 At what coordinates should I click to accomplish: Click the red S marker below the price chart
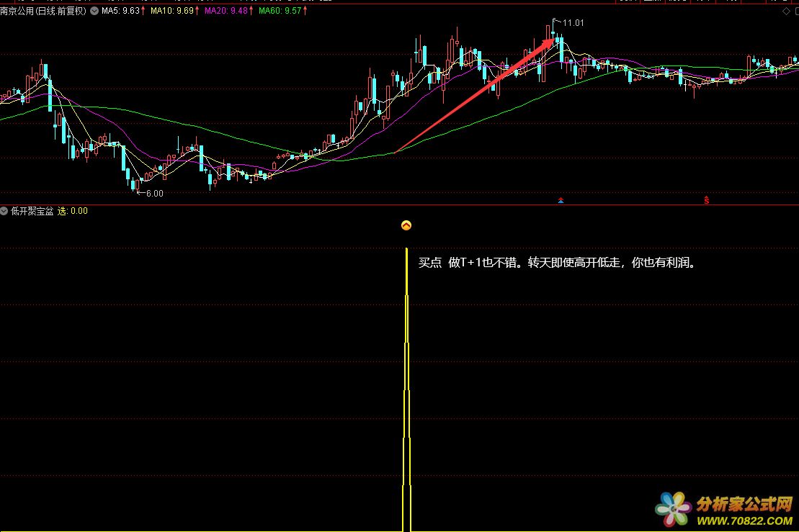(x=706, y=200)
